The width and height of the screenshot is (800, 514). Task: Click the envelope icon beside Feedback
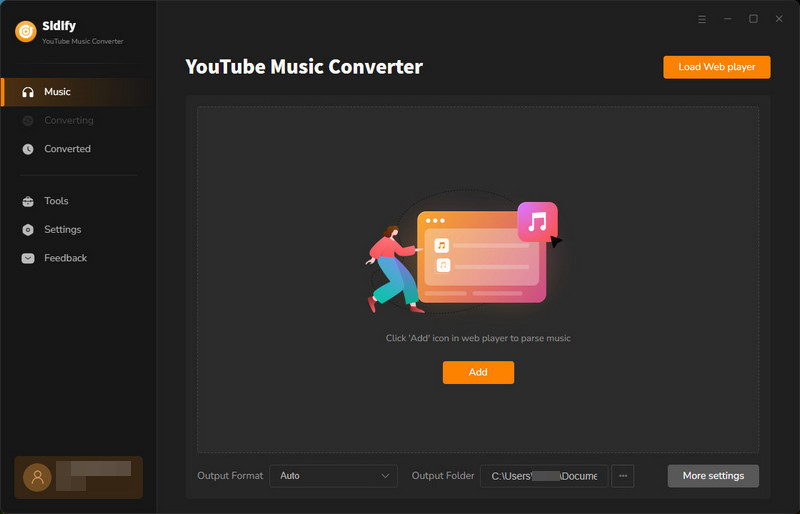[28, 258]
